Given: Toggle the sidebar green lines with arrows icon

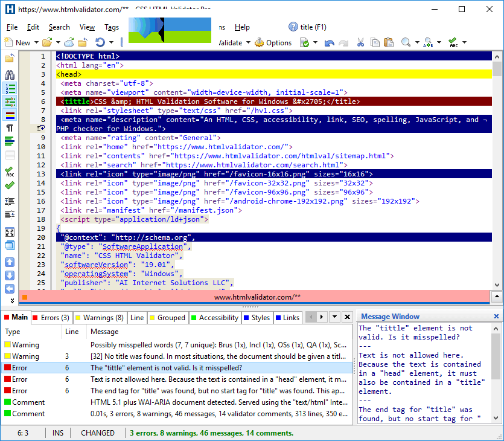Looking at the screenshot, I should pyautogui.click(x=10, y=101).
